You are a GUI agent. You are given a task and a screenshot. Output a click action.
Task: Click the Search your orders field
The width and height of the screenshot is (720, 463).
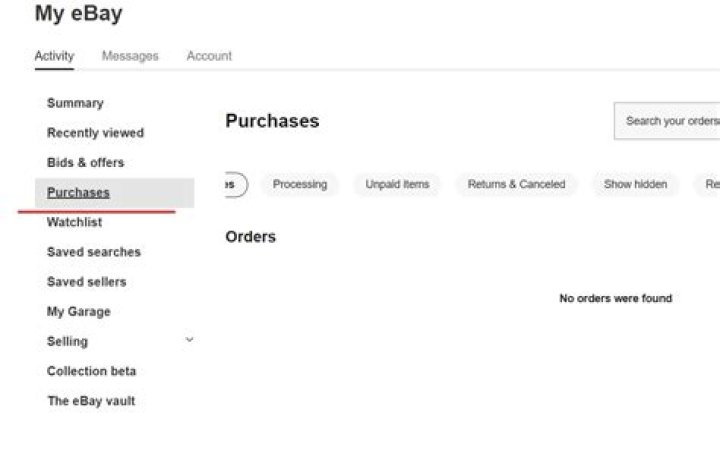click(x=670, y=121)
